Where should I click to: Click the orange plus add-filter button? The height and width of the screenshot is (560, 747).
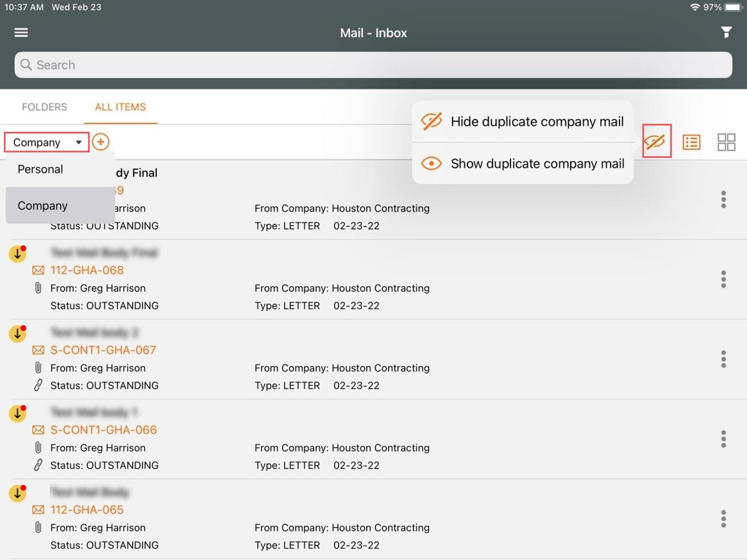[x=100, y=142]
